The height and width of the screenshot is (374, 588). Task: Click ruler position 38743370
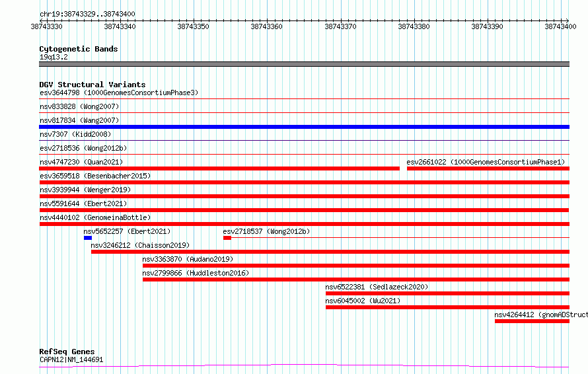point(340,26)
